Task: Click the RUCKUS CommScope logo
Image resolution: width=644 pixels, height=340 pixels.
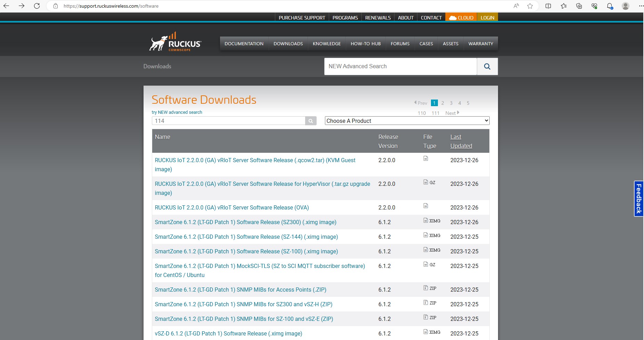Action: tap(175, 42)
